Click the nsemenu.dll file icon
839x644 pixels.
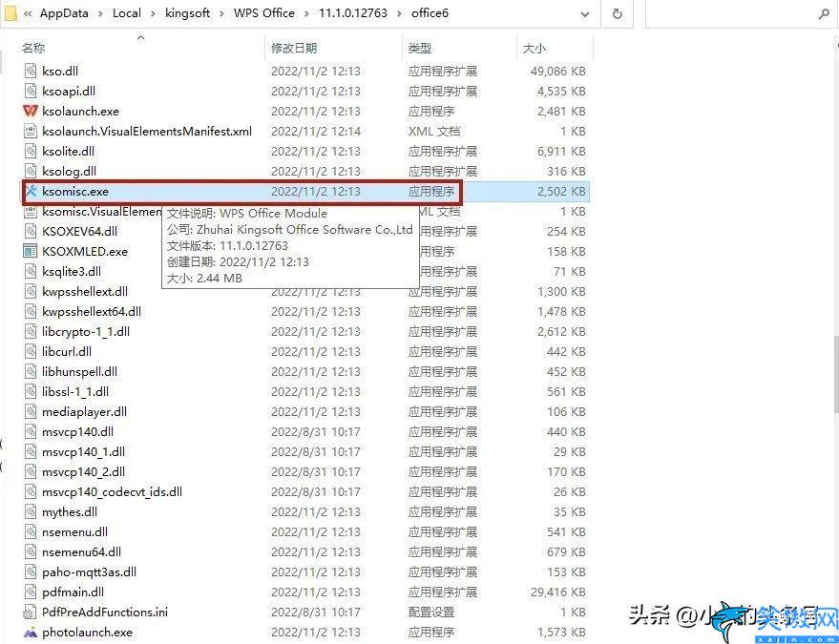31,532
